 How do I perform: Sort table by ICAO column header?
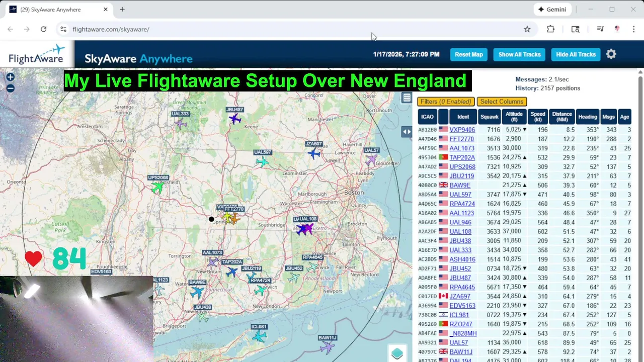[x=427, y=117]
